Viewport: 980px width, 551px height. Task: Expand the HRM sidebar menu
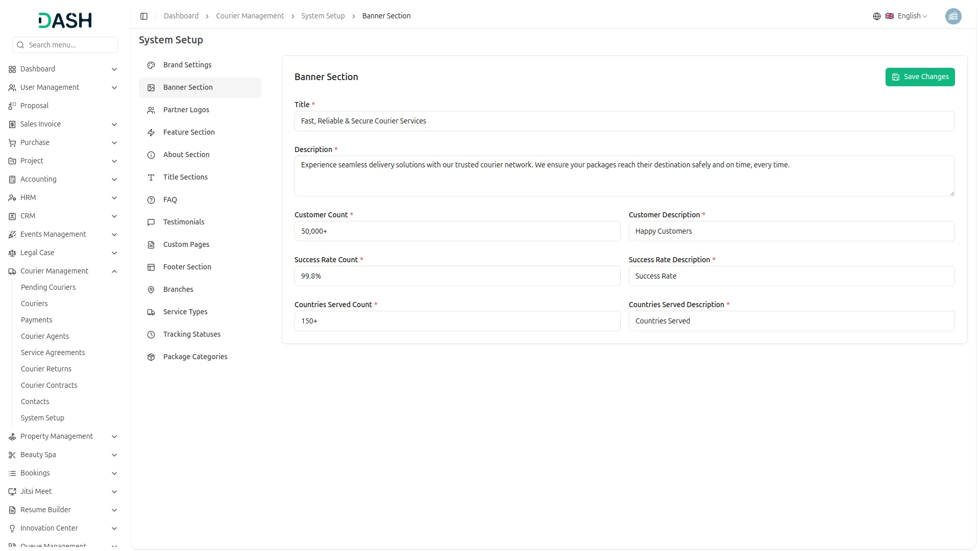tap(114, 198)
